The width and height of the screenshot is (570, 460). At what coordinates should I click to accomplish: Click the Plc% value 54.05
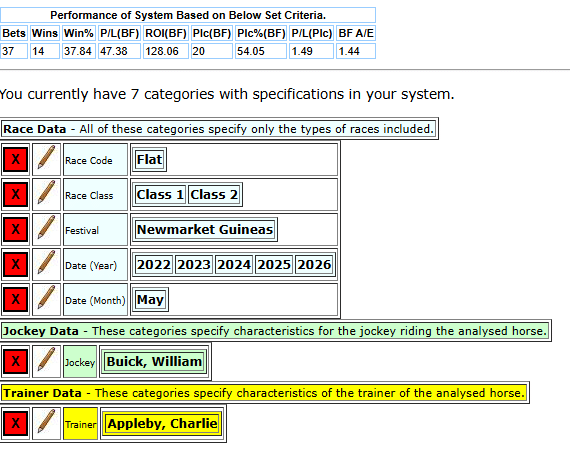[261, 51]
